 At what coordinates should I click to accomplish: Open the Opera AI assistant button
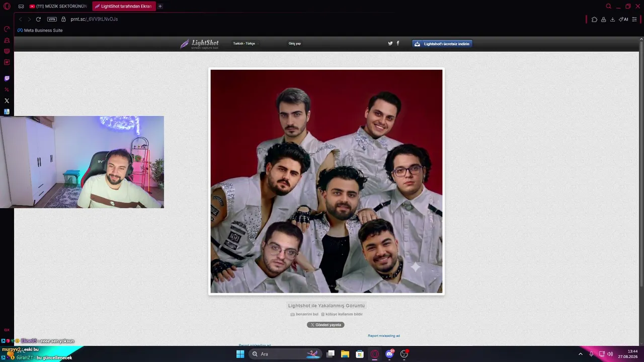(x=623, y=19)
